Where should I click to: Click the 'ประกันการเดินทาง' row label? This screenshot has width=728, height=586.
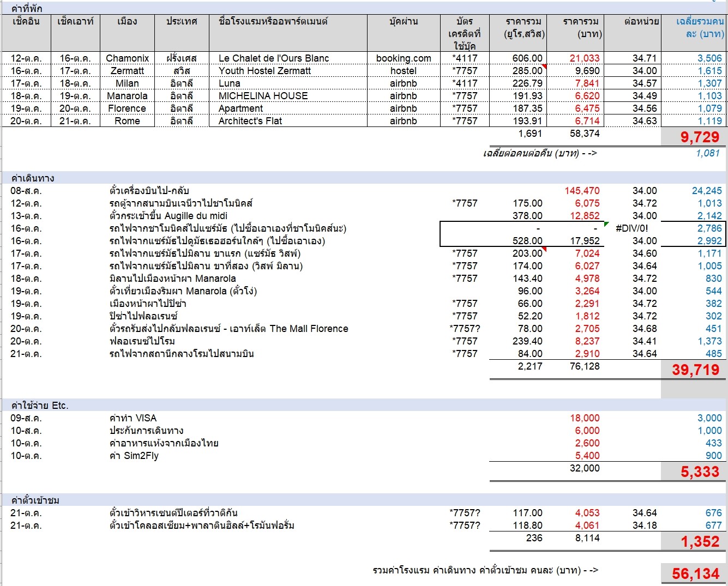coord(147,431)
